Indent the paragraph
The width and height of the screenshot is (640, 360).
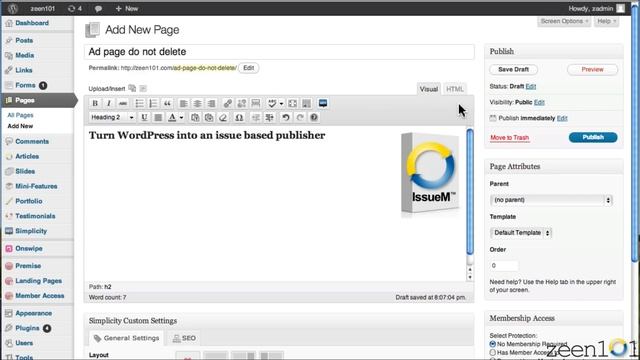[269, 118]
